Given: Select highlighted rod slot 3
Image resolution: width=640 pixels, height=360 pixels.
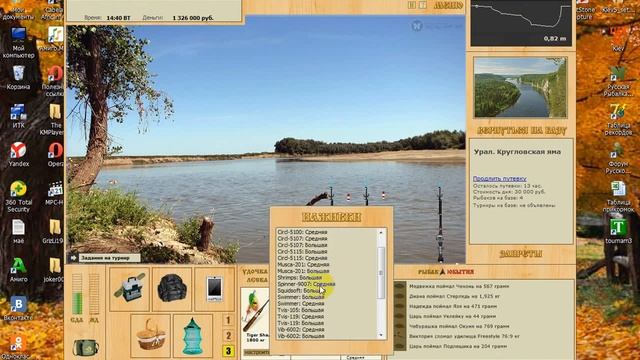Looking at the screenshot, I should coord(228,351).
